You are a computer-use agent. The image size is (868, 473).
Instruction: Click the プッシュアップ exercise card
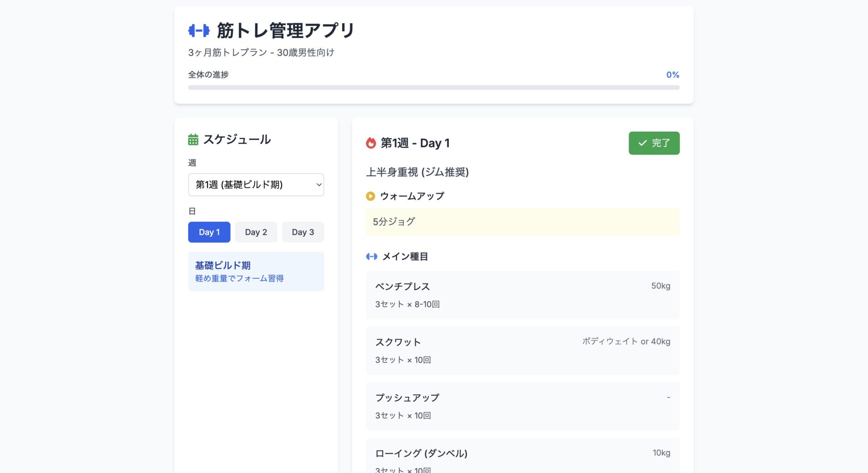coord(523,406)
